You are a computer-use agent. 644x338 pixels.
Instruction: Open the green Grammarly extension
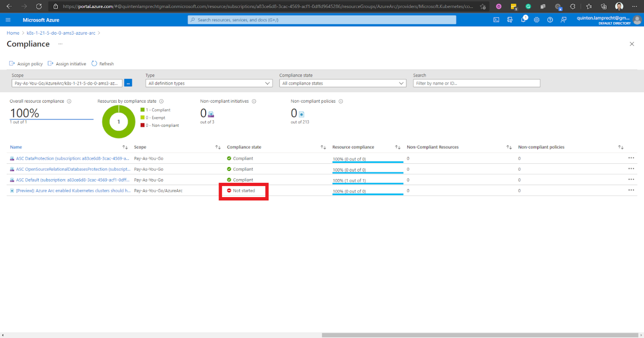[528, 6]
